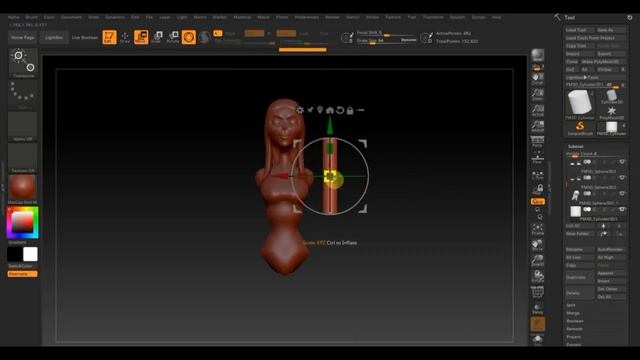Viewport: 640px width, 360px height.
Task: Toggle L.Sym local symmetry icon
Action: click(x=538, y=175)
